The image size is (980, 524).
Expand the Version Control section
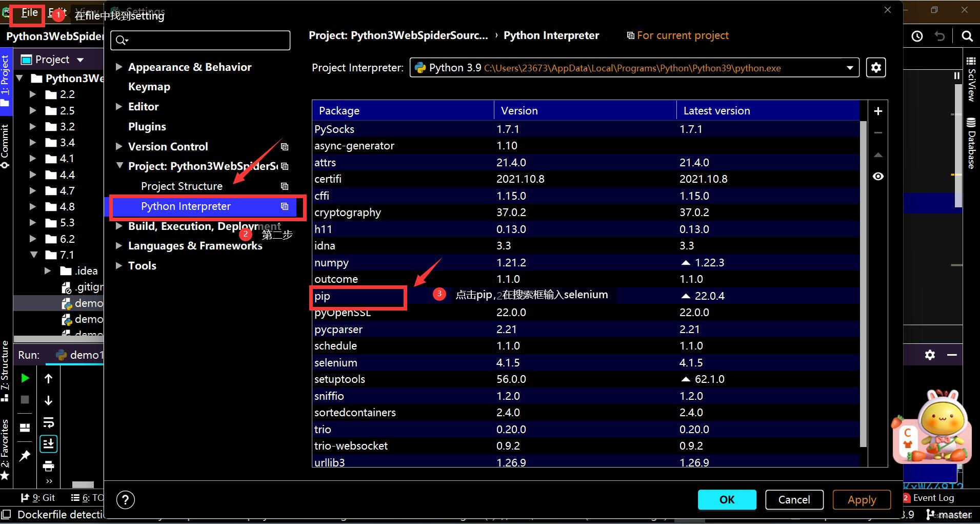click(119, 146)
